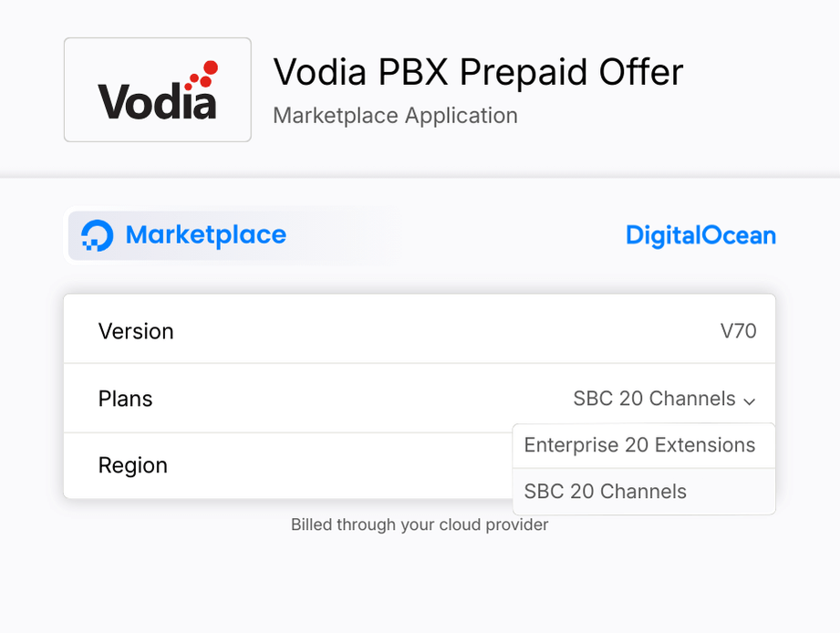Expand the Plans dropdown chevron
The image size is (840, 633).
[752, 400]
